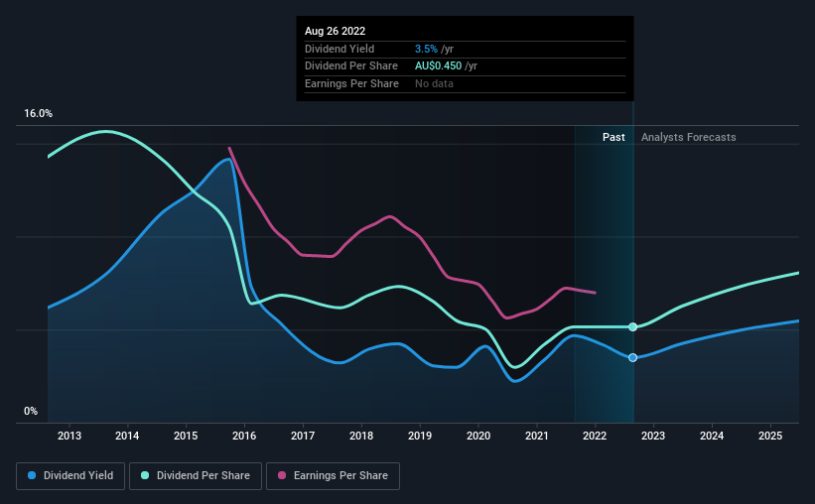815x504 pixels.
Task: Toggle the Dividend Yield legend button
Action: (70, 476)
